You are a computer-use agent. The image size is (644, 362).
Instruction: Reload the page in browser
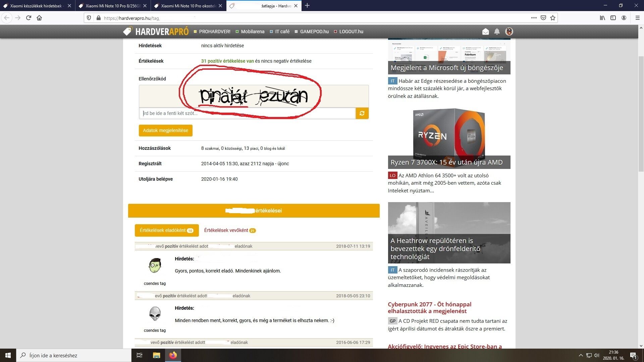[x=29, y=18]
